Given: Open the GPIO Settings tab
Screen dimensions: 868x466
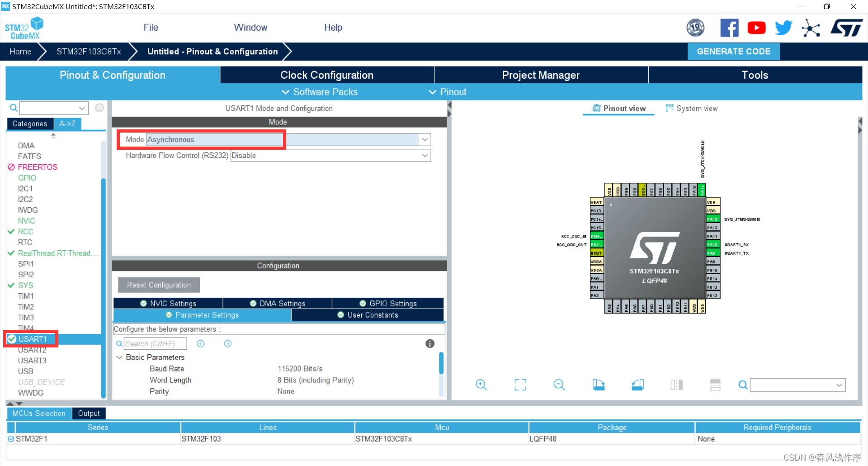Looking at the screenshot, I should tap(388, 303).
